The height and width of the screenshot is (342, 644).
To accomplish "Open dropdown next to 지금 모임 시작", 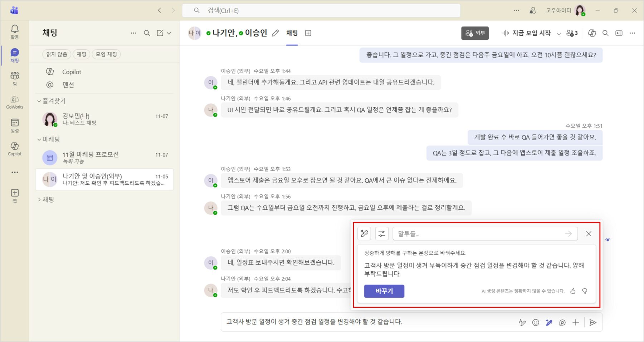I will (559, 34).
